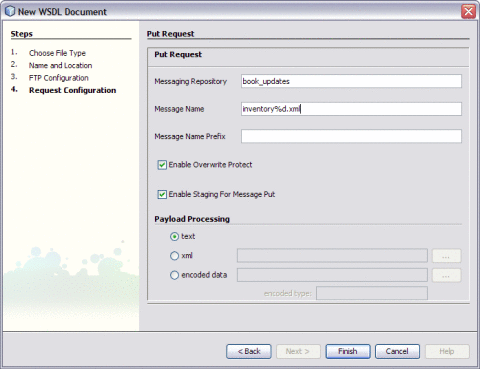
Task: Click Finish to create the WSDL
Action: pyautogui.click(x=348, y=351)
